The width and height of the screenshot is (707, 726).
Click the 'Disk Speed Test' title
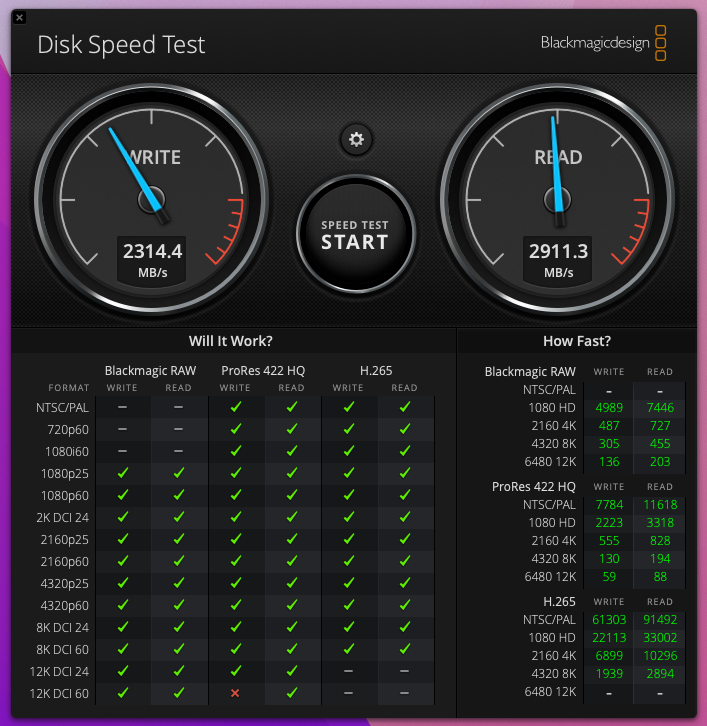coord(121,45)
